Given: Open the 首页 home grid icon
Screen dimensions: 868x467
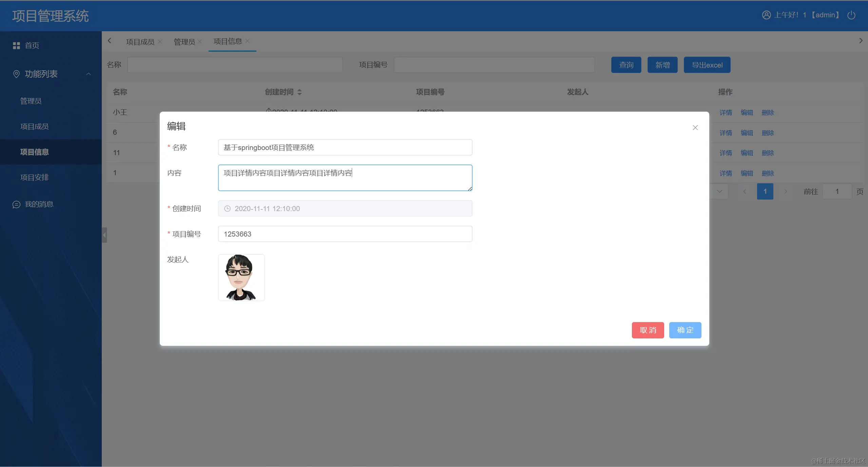Looking at the screenshot, I should click(16, 45).
